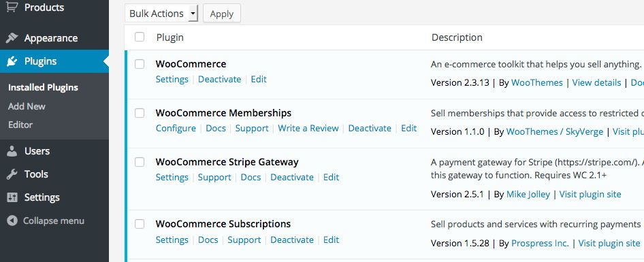This screenshot has height=262, width=644.
Task: Click the Apply button
Action: tap(222, 14)
